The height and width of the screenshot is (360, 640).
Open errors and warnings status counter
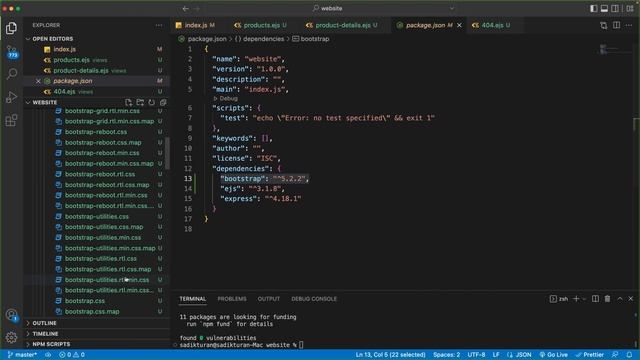pos(72,355)
